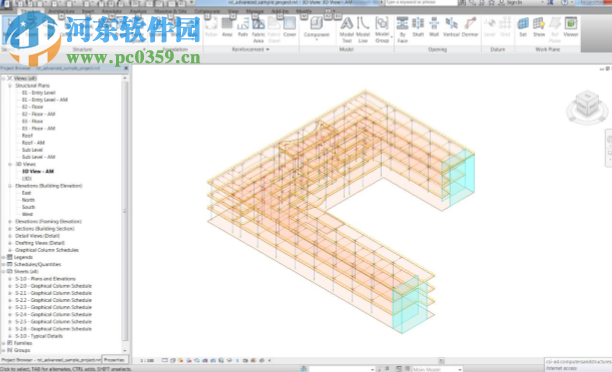The width and height of the screenshot is (612, 372).
Task: Click the Ref Plane tool
Action: tap(555, 30)
